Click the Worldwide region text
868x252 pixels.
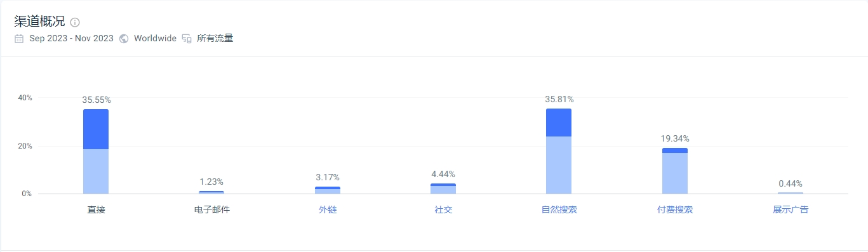[x=155, y=39]
